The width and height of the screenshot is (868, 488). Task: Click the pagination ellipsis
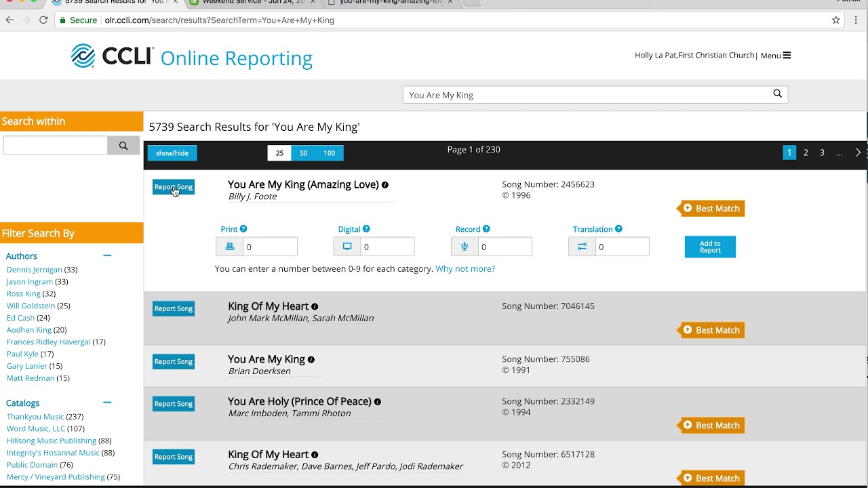point(839,152)
